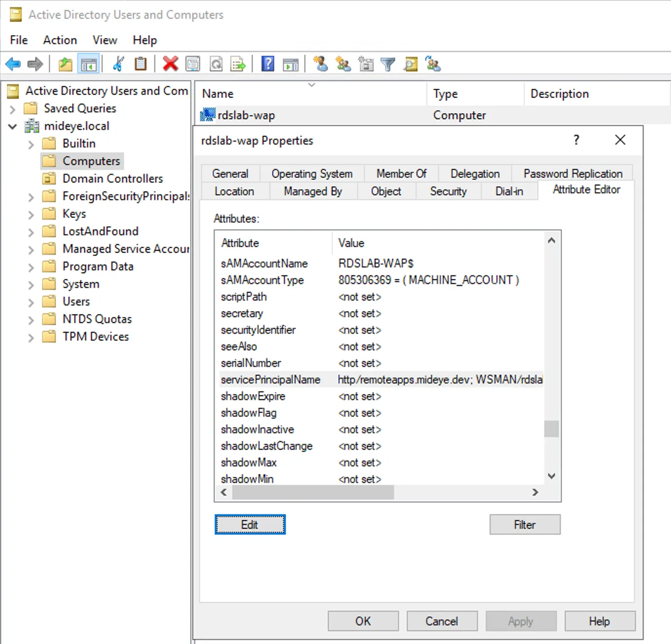The height and width of the screenshot is (644, 671).
Task: Switch to the Security tab
Action: click(x=448, y=191)
